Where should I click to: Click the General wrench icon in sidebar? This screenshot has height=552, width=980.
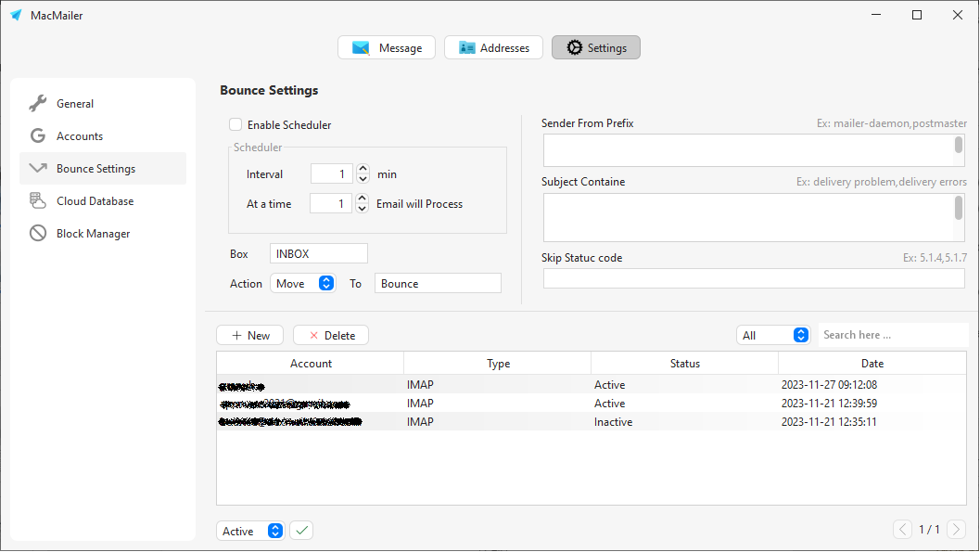point(37,103)
